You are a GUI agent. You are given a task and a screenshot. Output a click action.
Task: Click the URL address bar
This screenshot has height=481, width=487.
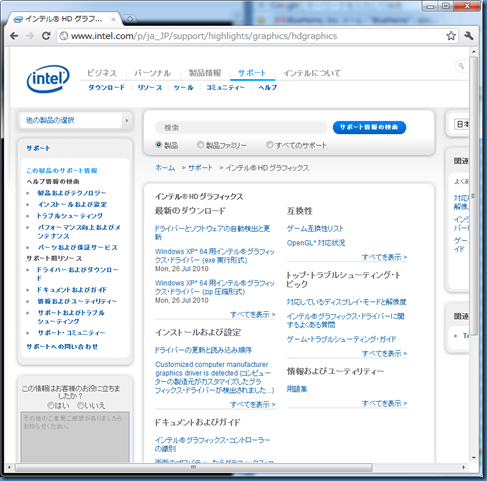click(x=257, y=36)
